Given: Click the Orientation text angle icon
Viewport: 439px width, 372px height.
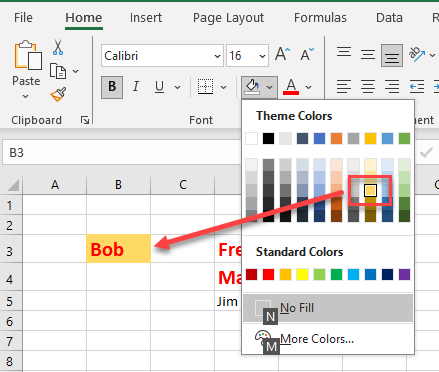Looking at the screenshot, I should click(x=417, y=54).
